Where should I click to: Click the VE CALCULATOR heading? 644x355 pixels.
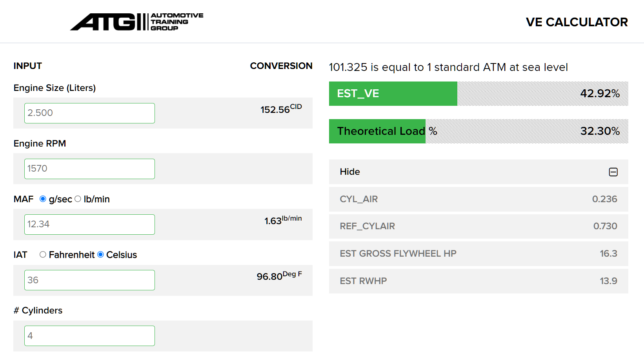[x=577, y=22]
